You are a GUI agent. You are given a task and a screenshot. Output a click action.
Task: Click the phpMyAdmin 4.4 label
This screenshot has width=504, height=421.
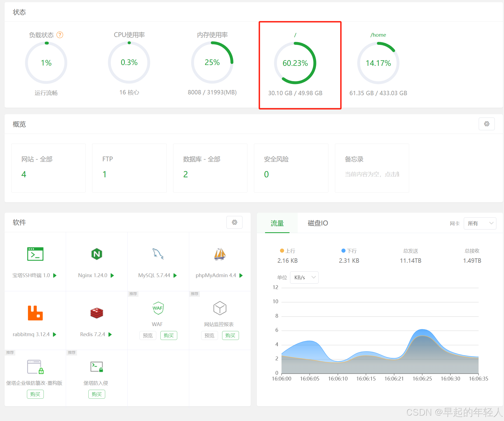click(216, 275)
